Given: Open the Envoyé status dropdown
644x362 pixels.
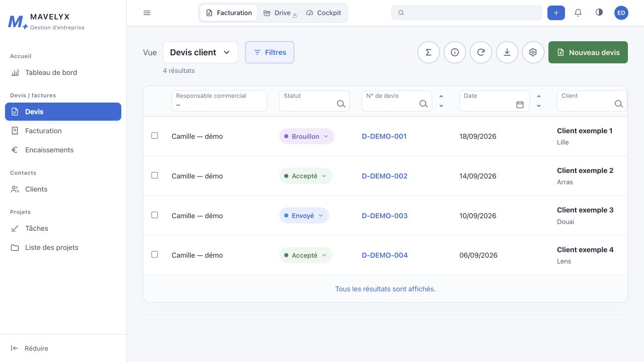Looking at the screenshot, I should click(304, 216).
